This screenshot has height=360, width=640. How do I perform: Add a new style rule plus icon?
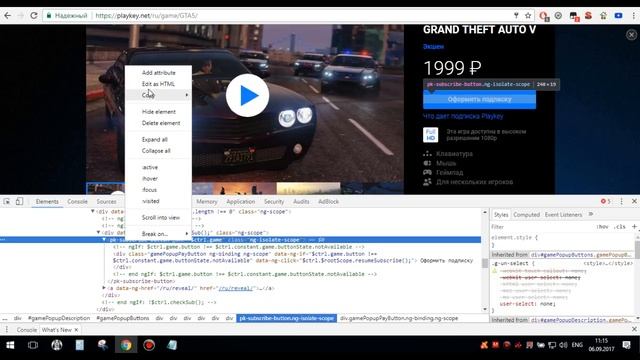click(x=634, y=226)
